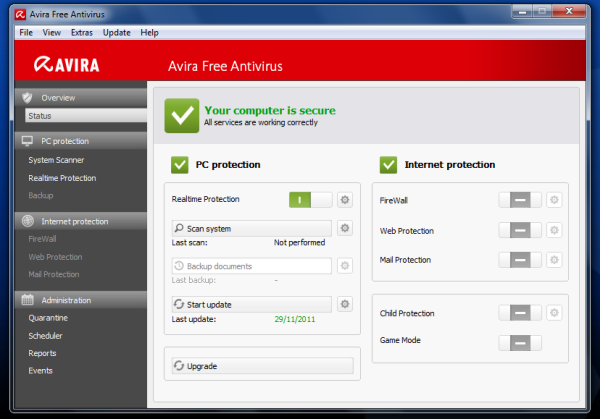The width and height of the screenshot is (600, 419).
Task: Open FireWall settings gear icon
Action: (554, 200)
